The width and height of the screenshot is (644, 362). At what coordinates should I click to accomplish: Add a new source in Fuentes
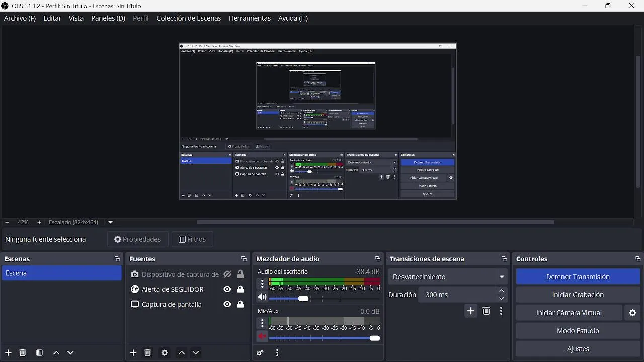click(133, 353)
